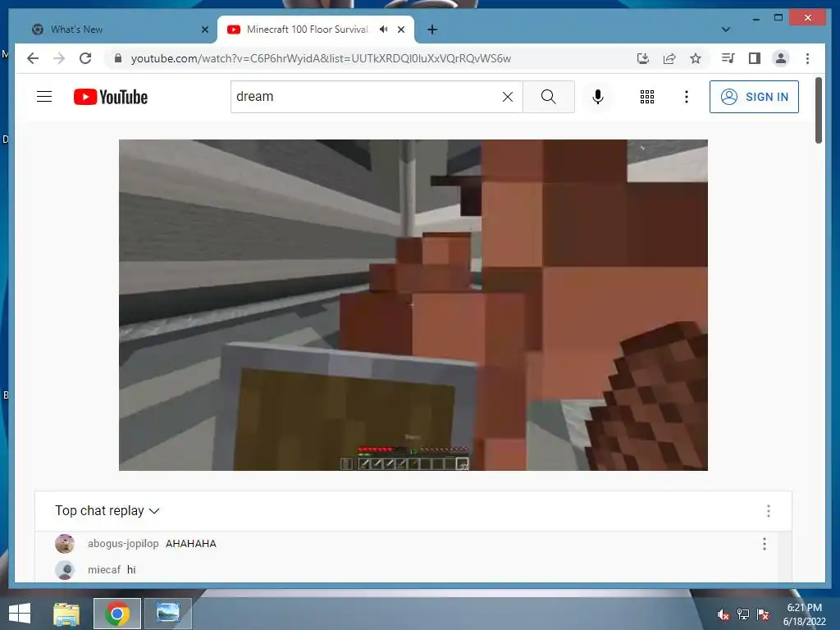Image resolution: width=840 pixels, height=630 pixels.
Task: Open the picture viewer taskbar app
Action: click(x=167, y=614)
